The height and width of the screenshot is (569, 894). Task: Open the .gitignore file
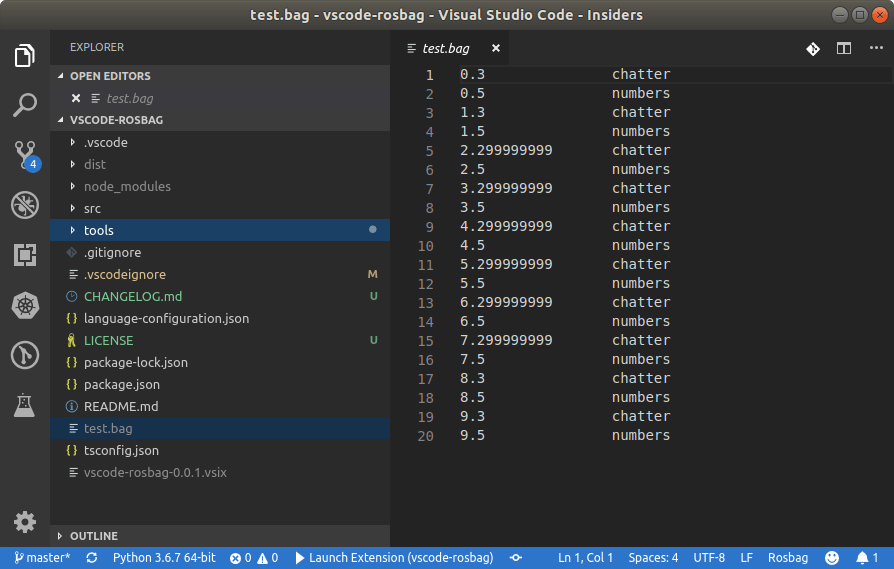click(220, 252)
